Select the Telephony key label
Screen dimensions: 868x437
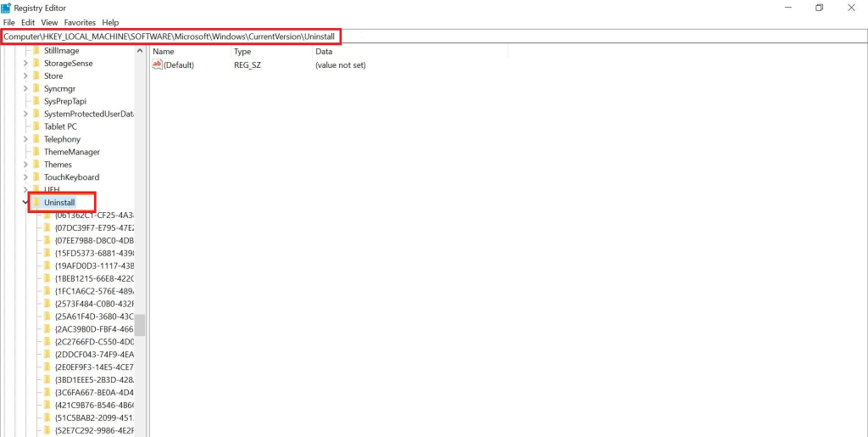tap(62, 139)
